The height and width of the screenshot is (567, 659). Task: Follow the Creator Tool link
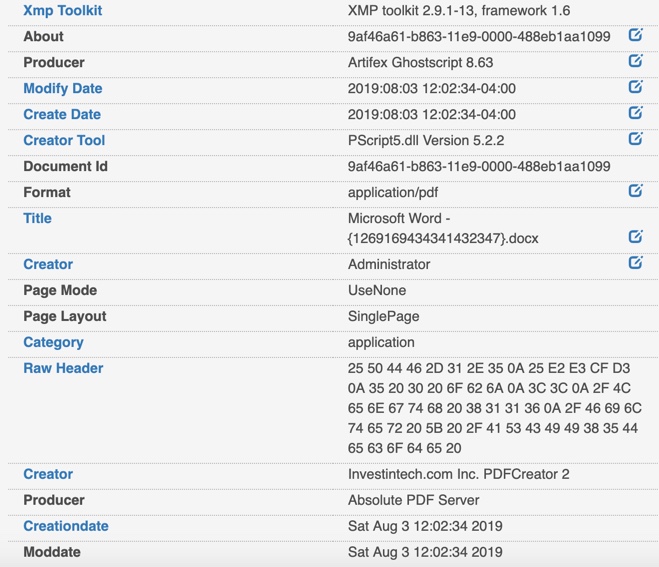(x=64, y=140)
